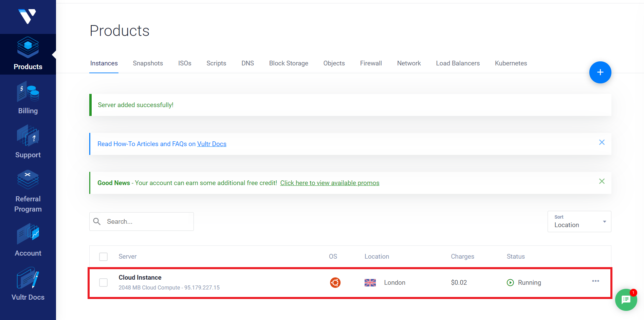
Task: Open the Support sidebar section
Action: coord(28,142)
